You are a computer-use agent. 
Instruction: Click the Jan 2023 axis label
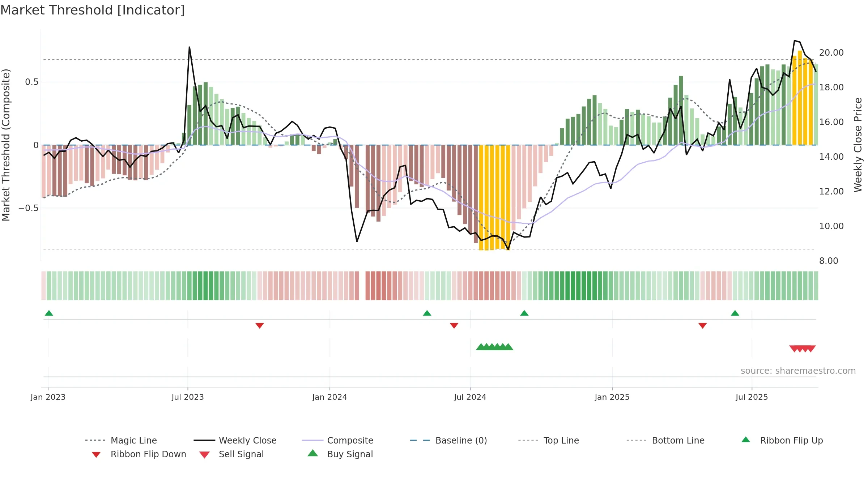coord(48,397)
